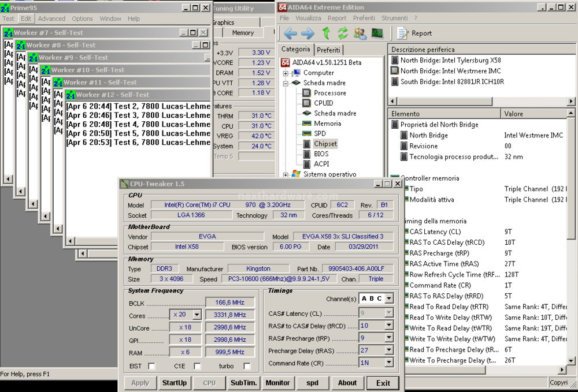Enable the turbo checkbox in CPU-Tweaker
This screenshot has width=578, height=392.
(247, 366)
